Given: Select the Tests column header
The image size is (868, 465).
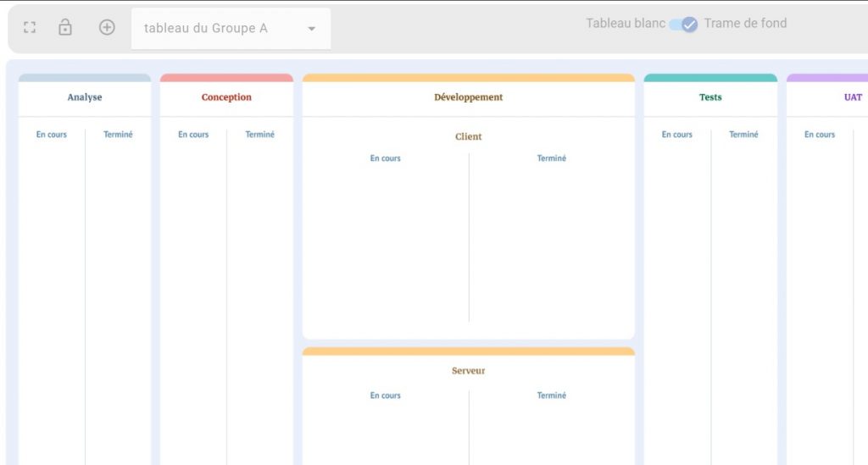Looking at the screenshot, I should coord(710,97).
